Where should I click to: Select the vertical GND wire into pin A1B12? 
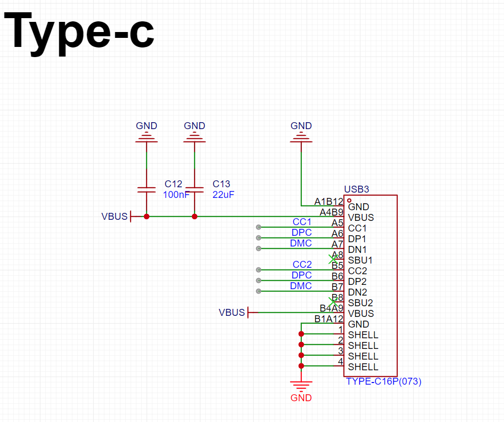(x=301, y=179)
